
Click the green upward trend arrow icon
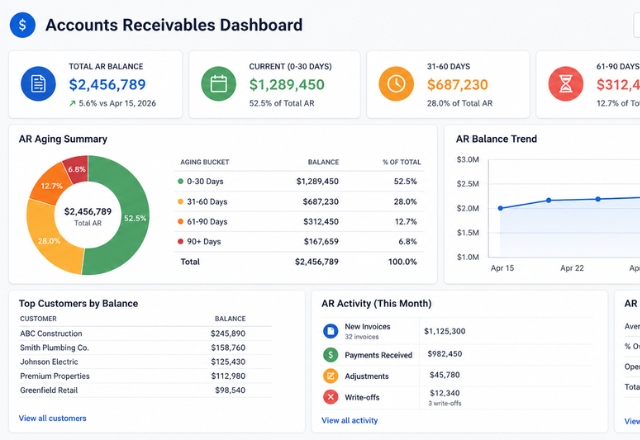72,103
